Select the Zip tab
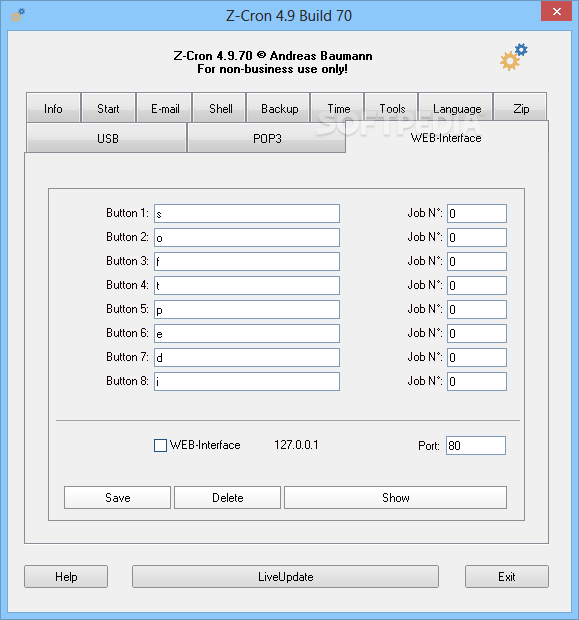Image resolution: width=579 pixels, height=620 pixels. point(520,108)
